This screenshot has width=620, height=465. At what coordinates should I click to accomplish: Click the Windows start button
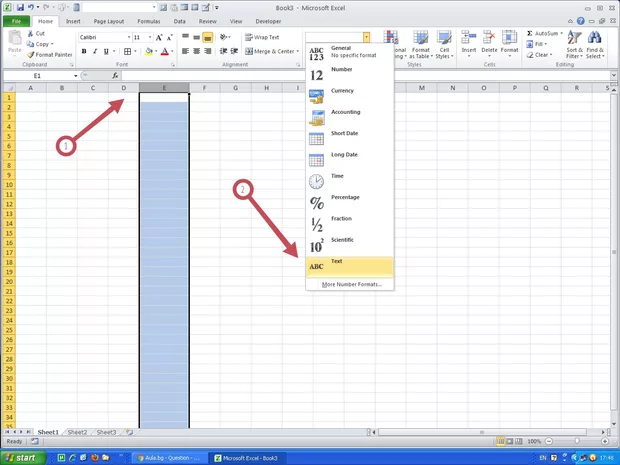[x=22, y=458]
